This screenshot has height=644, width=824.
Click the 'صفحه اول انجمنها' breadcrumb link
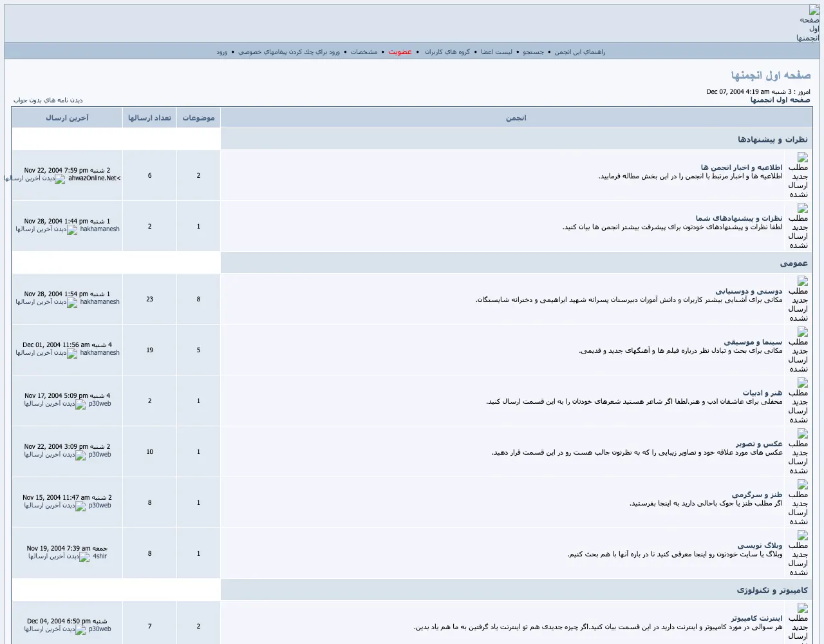point(780,100)
